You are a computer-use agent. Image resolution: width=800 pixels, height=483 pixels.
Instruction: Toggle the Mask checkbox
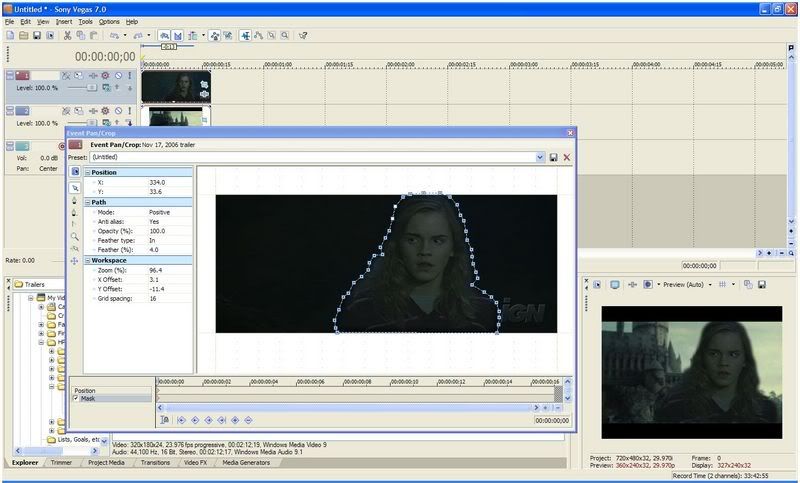pos(76,398)
